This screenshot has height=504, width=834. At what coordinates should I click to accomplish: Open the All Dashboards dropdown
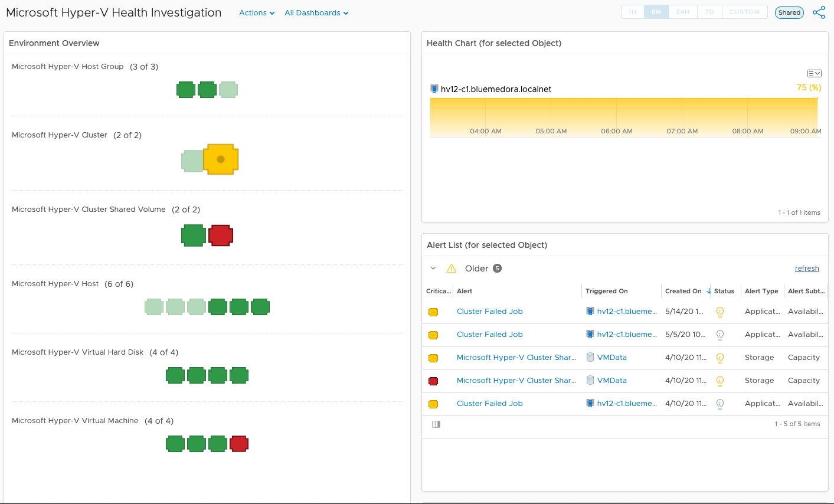click(316, 13)
